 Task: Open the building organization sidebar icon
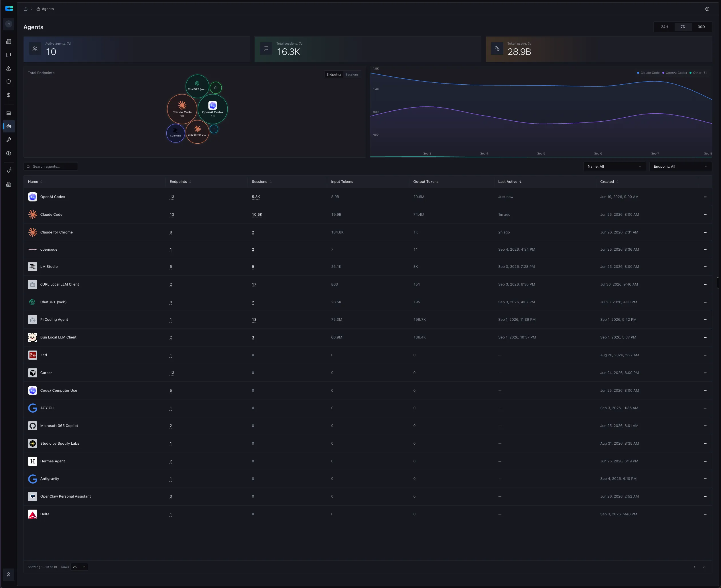pyautogui.click(x=9, y=184)
